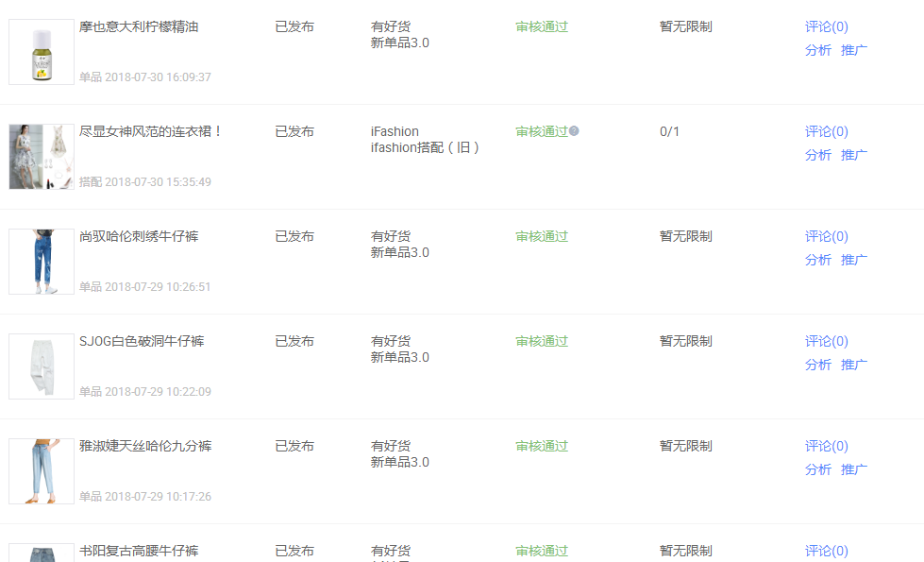Screen dimensions: 924x562
Task: Click 推广 for the lemon essential oil row
Action: (854, 50)
